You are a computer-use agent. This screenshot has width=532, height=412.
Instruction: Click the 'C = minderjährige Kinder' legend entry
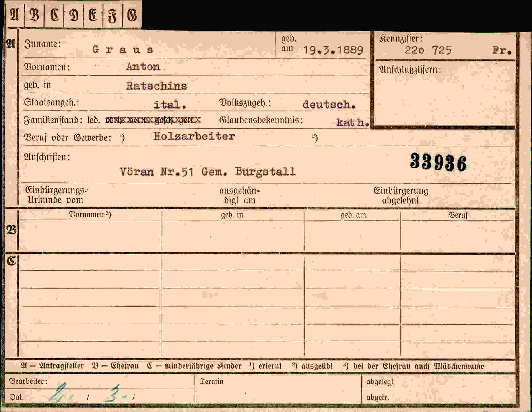point(194,366)
